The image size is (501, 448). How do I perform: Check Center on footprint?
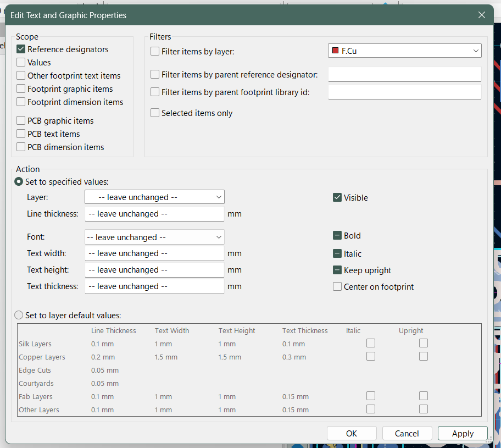tap(337, 287)
